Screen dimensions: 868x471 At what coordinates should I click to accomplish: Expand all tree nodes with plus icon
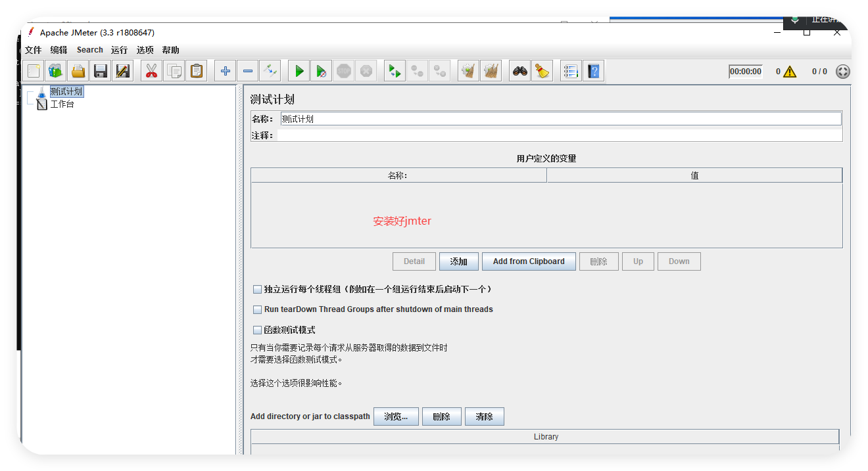click(x=226, y=71)
